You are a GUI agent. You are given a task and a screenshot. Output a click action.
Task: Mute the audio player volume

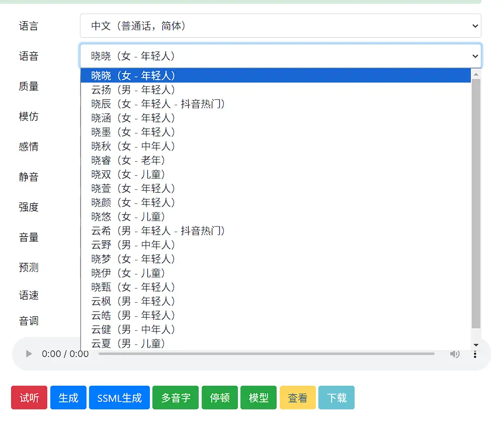455,354
